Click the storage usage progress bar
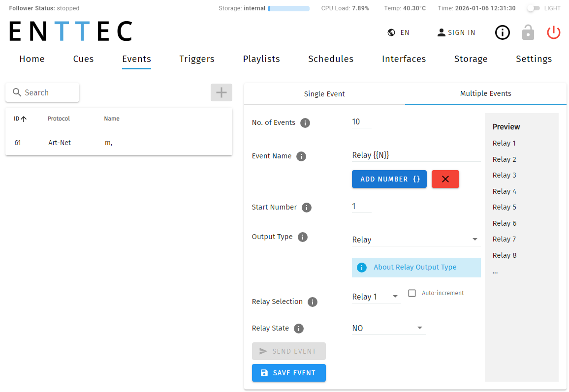Image resolution: width=569 pixels, height=392 pixels. tap(289, 8)
